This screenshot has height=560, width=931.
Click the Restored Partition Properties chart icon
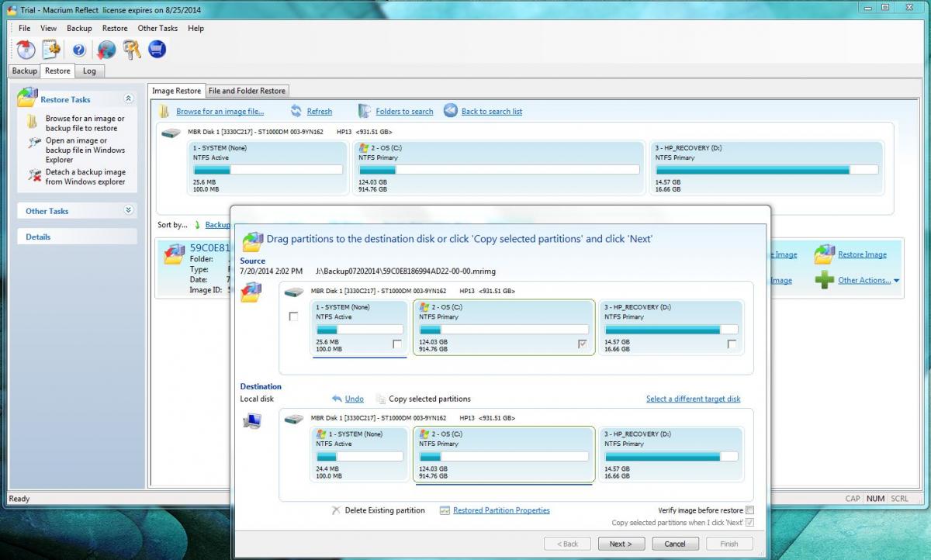click(x=445, y=510)
